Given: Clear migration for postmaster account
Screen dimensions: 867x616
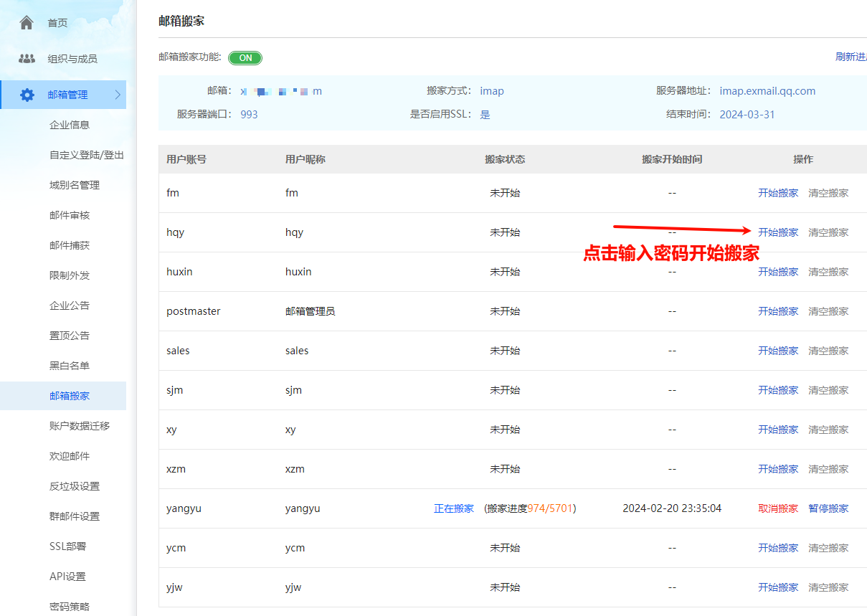Looking at the screenshot, I should [828, 311].
